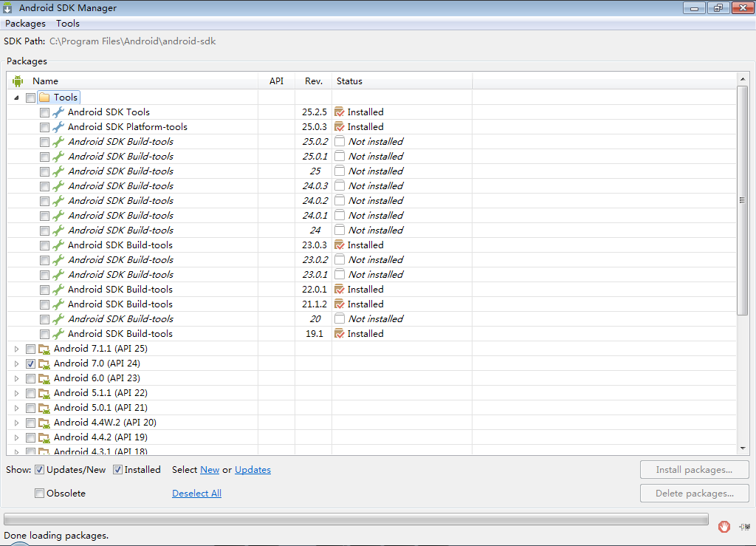This screenshot has height=546, width=756.
Task: Check Android SDK Platform-tools checkbox
Action: coord(44,127)
